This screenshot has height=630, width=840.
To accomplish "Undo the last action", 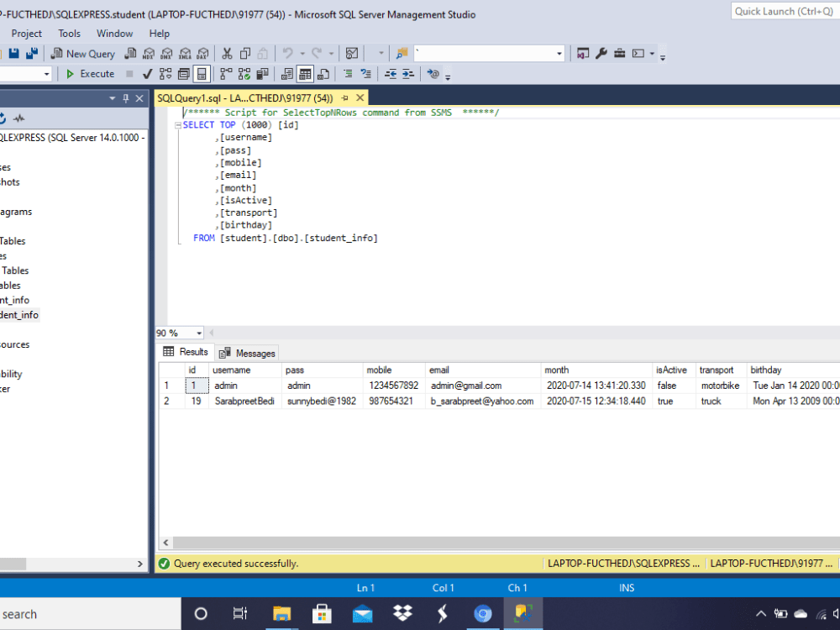I will tap(290, 53).
